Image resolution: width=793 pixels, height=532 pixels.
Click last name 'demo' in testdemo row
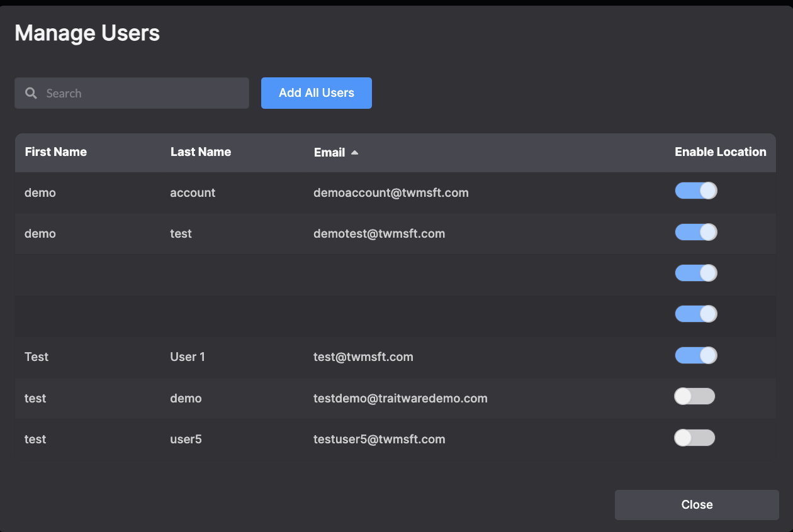point(186,399)
